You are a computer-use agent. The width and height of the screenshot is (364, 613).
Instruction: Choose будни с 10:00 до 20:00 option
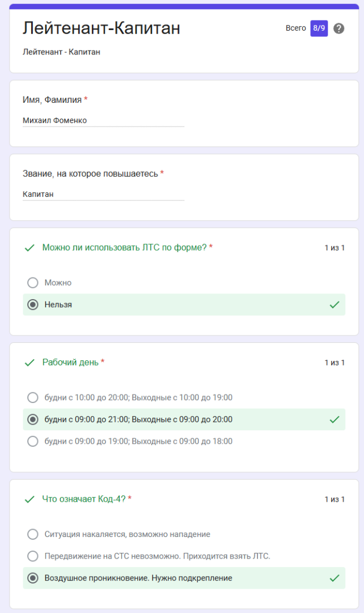pos(33,397)
